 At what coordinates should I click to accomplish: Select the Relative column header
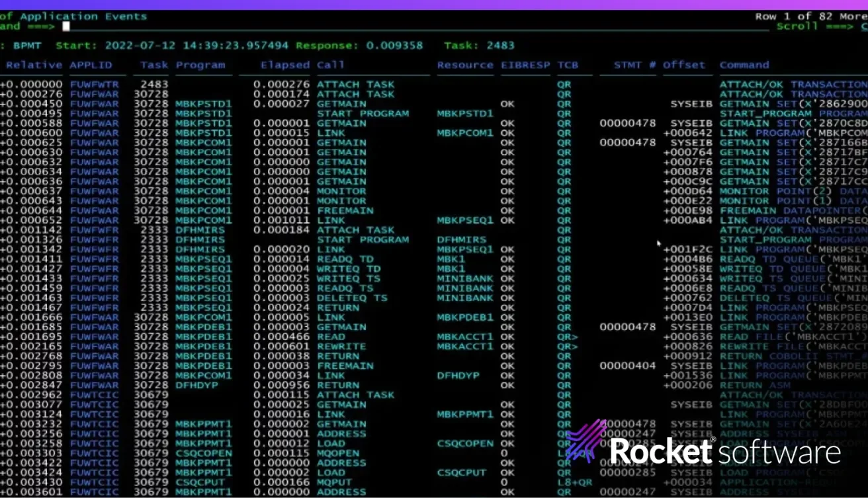(34, 65)
